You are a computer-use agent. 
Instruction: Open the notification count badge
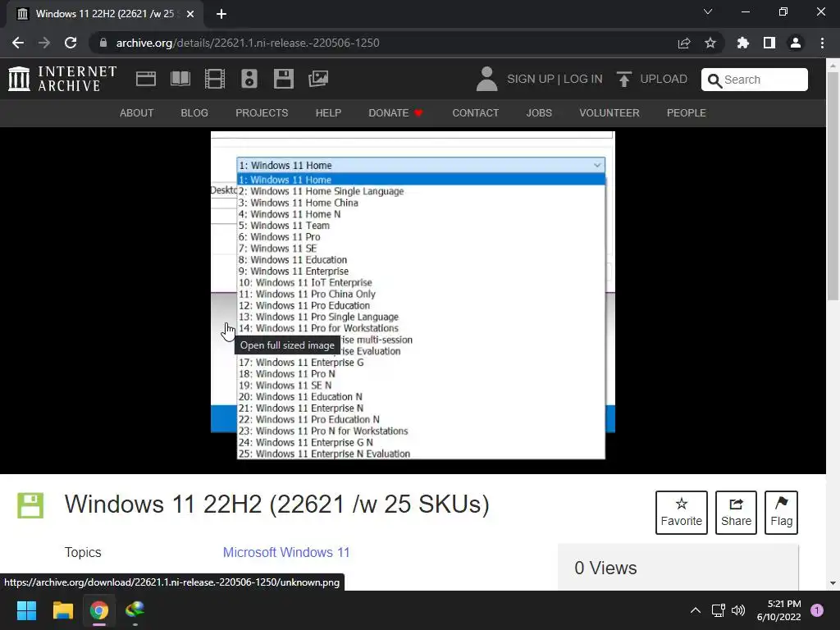tap(817, 610)
